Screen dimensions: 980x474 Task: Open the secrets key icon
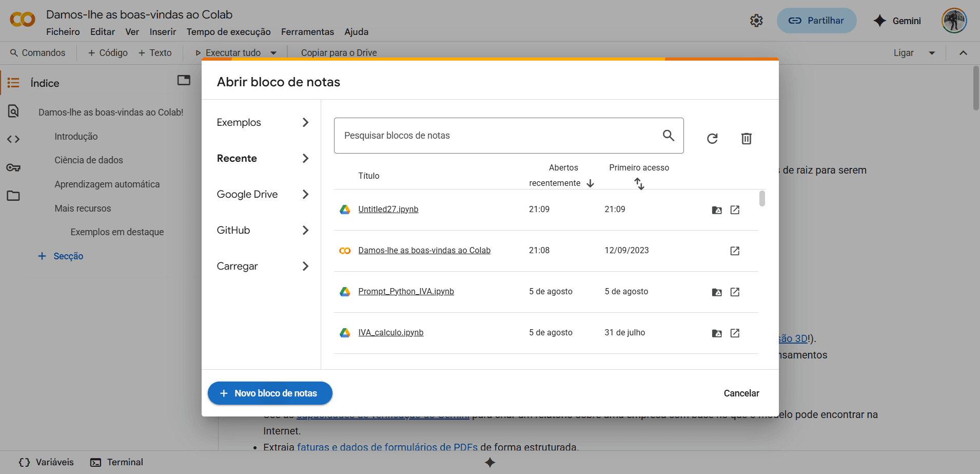click(13, 167)
